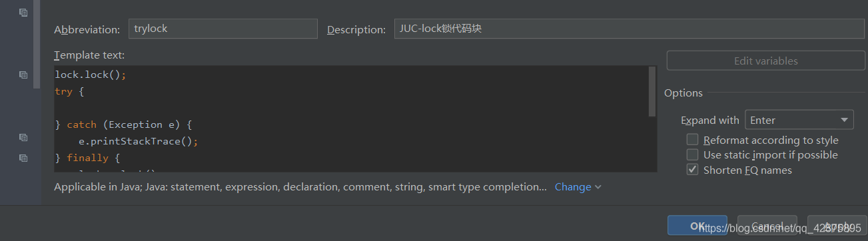Place cursor on e.printStackTrace() line
The height and width of the screenshot is (241, 868).
[143, 141]
